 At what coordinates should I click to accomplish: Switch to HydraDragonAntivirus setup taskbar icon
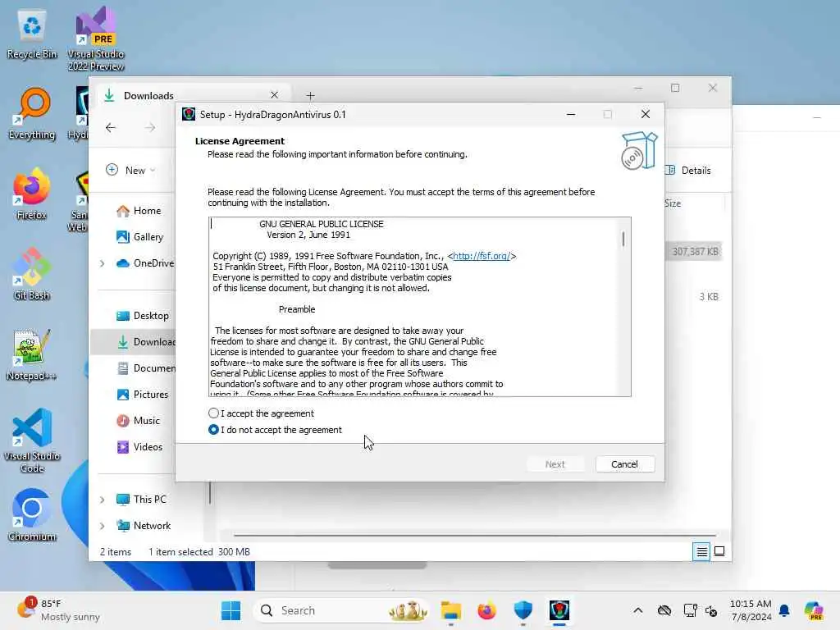(559, 610)
